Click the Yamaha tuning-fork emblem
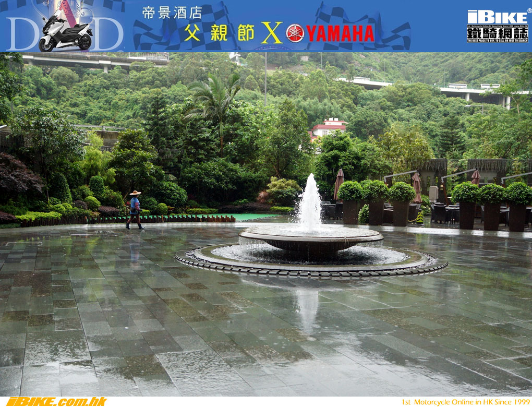 pos(295,33)
